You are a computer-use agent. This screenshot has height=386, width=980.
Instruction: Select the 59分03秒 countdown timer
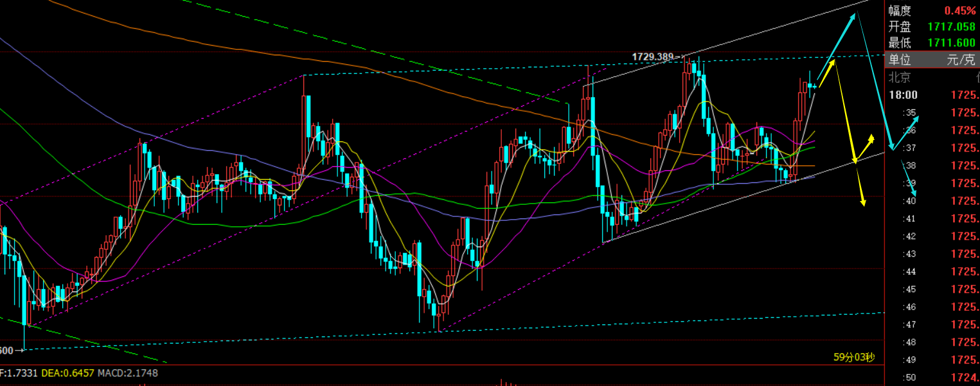click(854, 356)
